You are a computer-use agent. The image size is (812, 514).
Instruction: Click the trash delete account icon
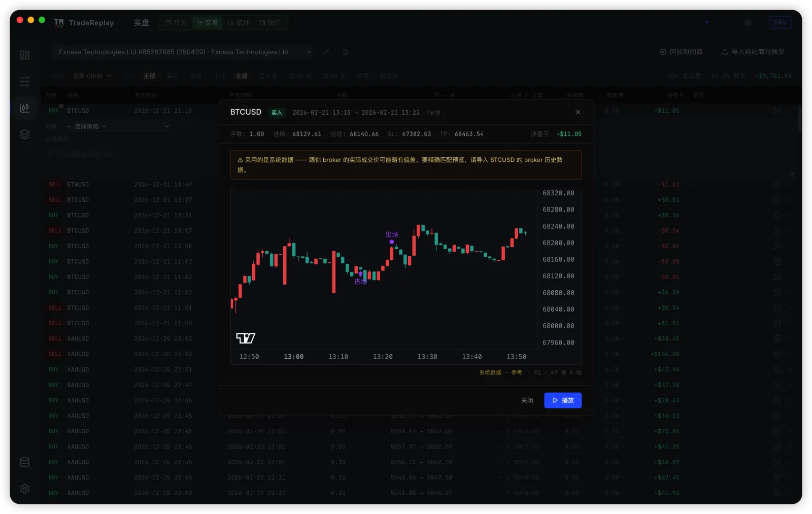[346, 52]
